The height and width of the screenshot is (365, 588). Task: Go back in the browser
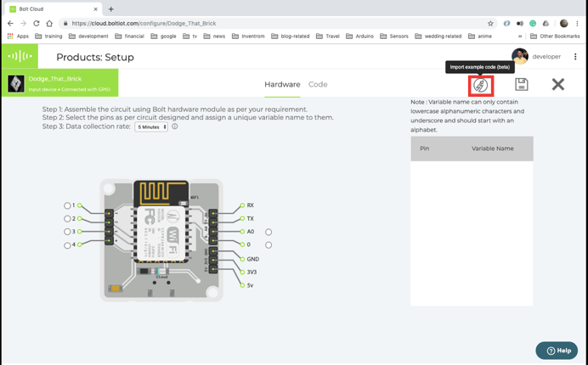click(10, 23)
